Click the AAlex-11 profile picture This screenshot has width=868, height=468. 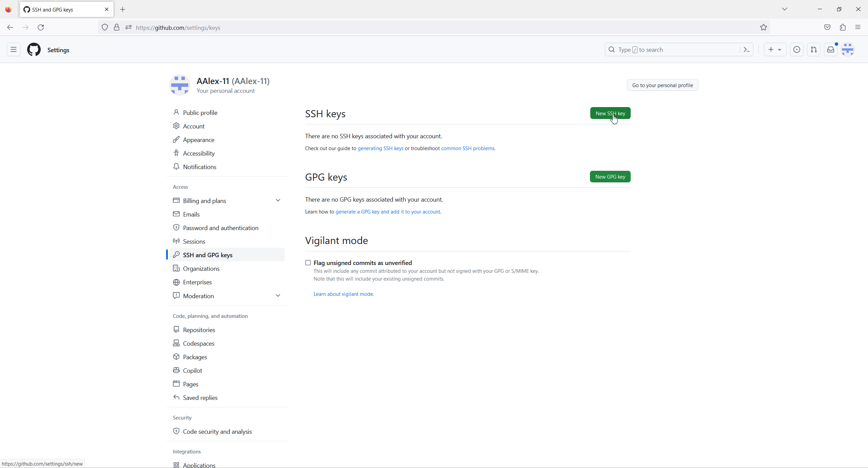point(179,85)
